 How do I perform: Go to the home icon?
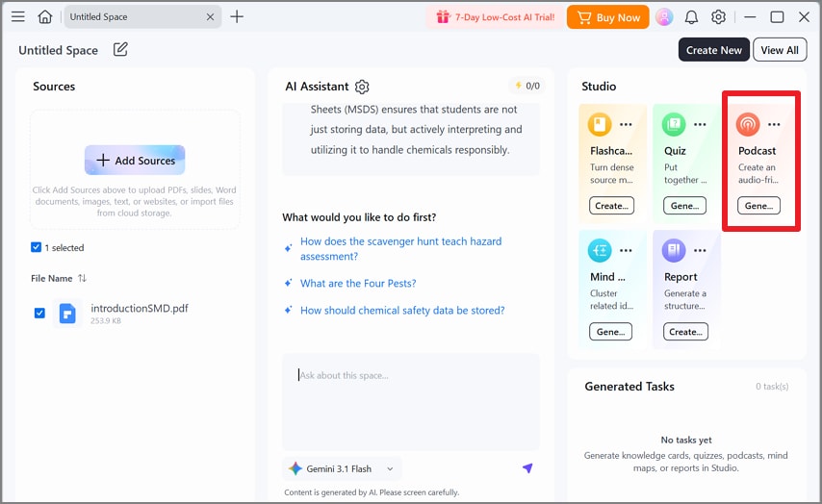pyautogui.click(x=45, y=16)
